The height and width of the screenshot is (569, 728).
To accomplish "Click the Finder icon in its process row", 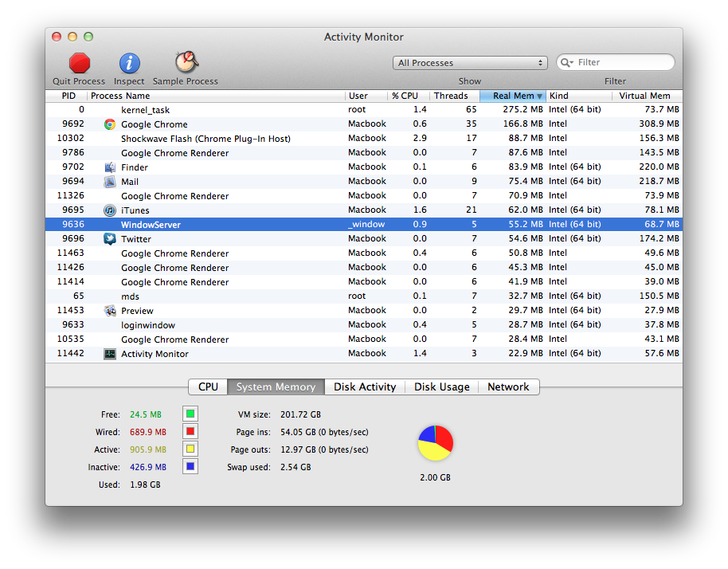I will tap(110, 167).
